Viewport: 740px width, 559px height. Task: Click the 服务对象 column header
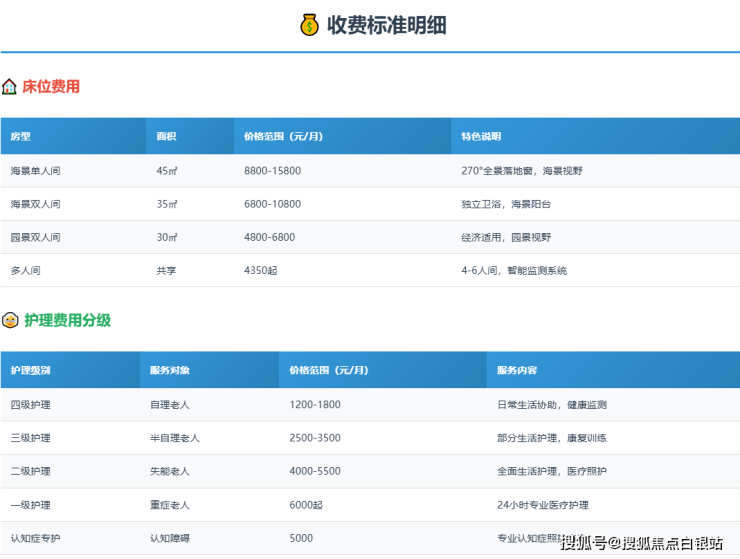(169, 370)
